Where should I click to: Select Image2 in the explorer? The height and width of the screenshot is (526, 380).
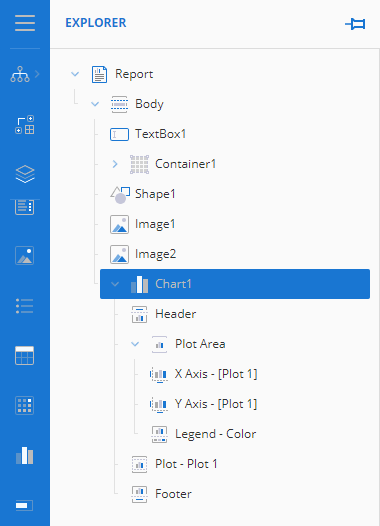tap(155, 254)
